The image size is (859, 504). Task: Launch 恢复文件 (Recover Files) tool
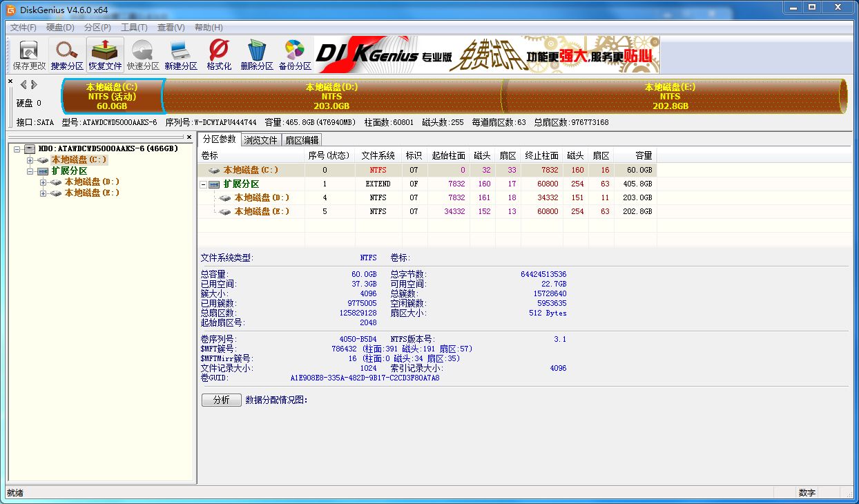pos(105,54)
